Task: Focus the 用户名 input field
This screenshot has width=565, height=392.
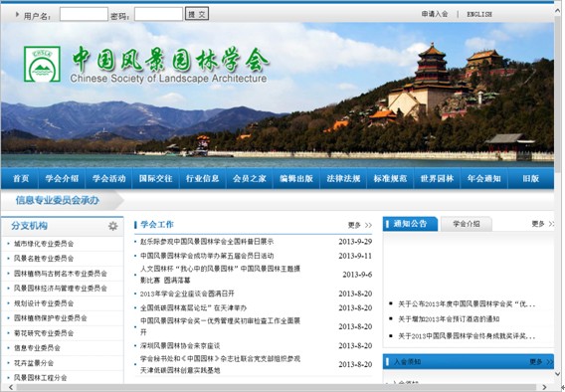Action: pyautogui.click(x=84, y=14)
